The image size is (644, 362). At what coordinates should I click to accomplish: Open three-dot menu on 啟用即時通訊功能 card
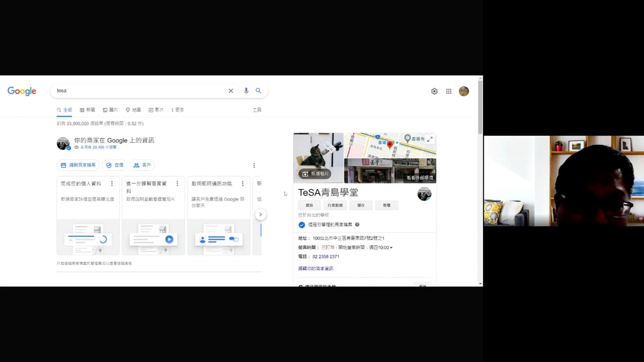coord(243,184)
